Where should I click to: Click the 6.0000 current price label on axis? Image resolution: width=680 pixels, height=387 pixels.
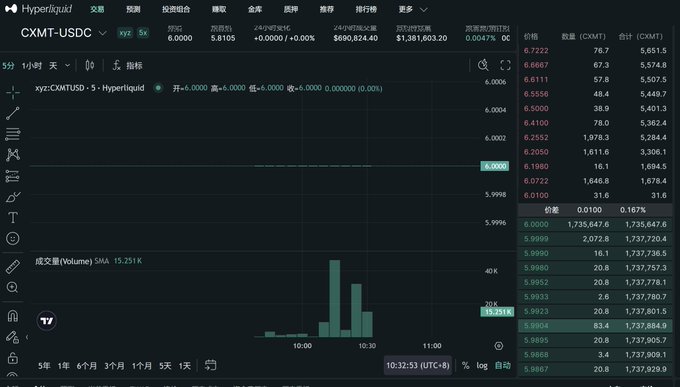(495, 166)
